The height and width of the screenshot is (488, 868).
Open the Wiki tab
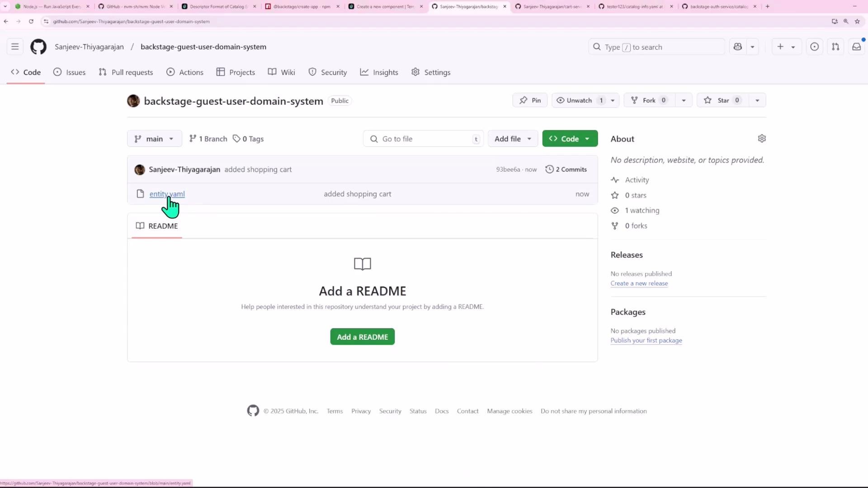[281, 72]
